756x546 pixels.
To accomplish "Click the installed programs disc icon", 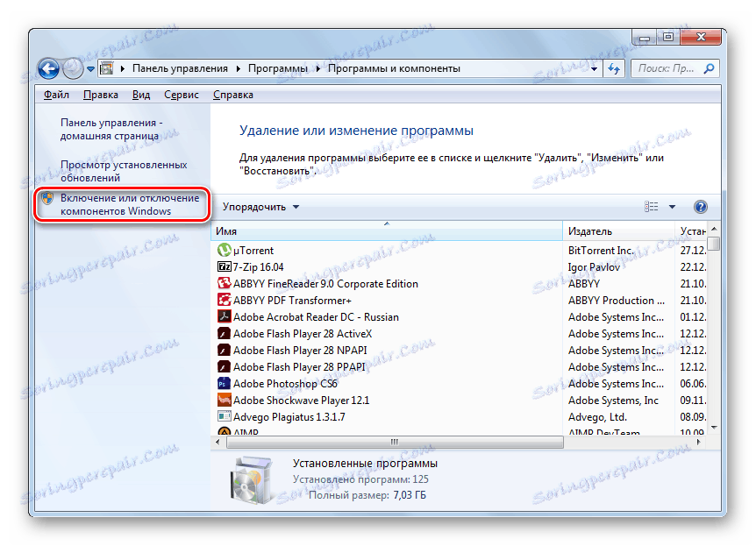I will [x=251, y=480].
